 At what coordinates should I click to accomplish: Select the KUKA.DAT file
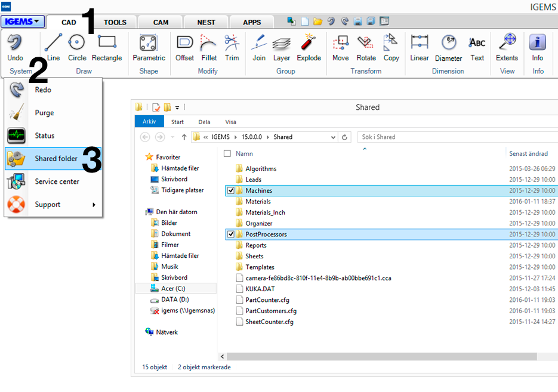point(260,289)
